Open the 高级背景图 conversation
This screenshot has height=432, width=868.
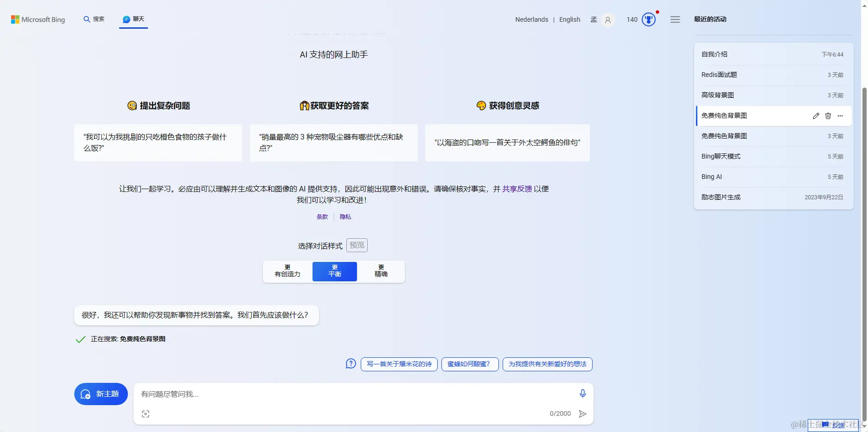pyautogui.click(x=773, y=95)
